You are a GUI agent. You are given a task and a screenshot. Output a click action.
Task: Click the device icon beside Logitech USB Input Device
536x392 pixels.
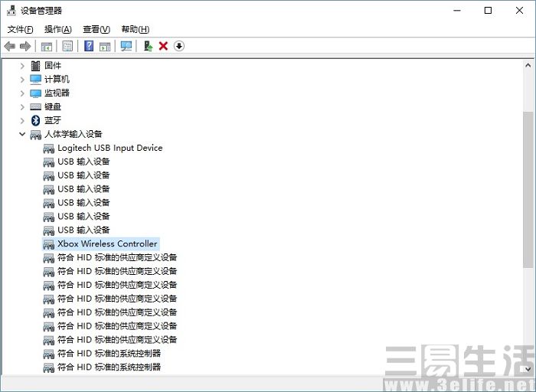coord(48,149)
